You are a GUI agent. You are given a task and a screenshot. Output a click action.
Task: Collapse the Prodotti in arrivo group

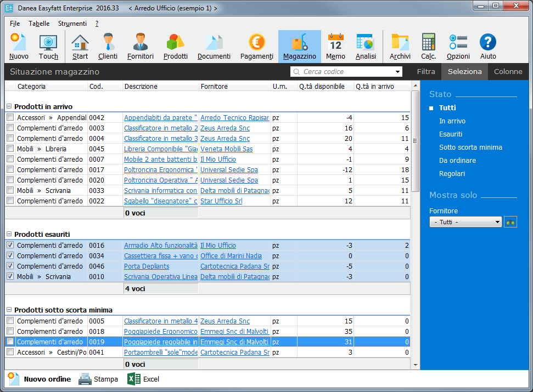click(9, 107)
